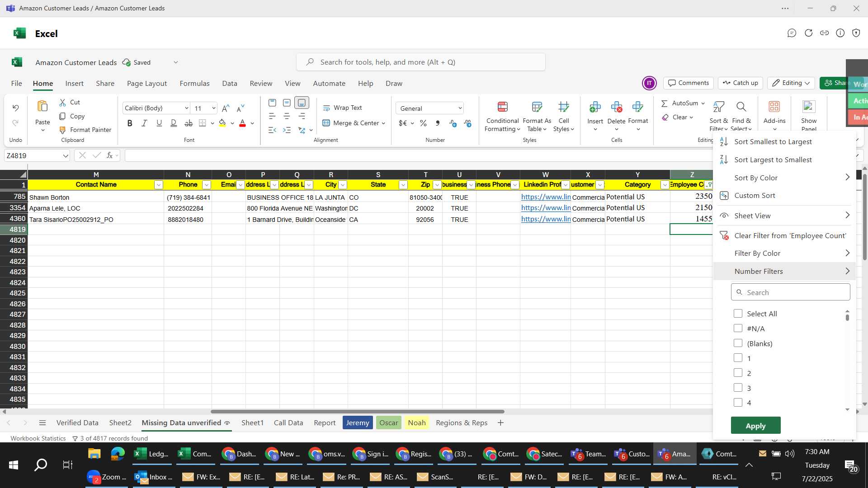Toggle italic formatting
868x488 pixels.
click(x=144, y=123)
